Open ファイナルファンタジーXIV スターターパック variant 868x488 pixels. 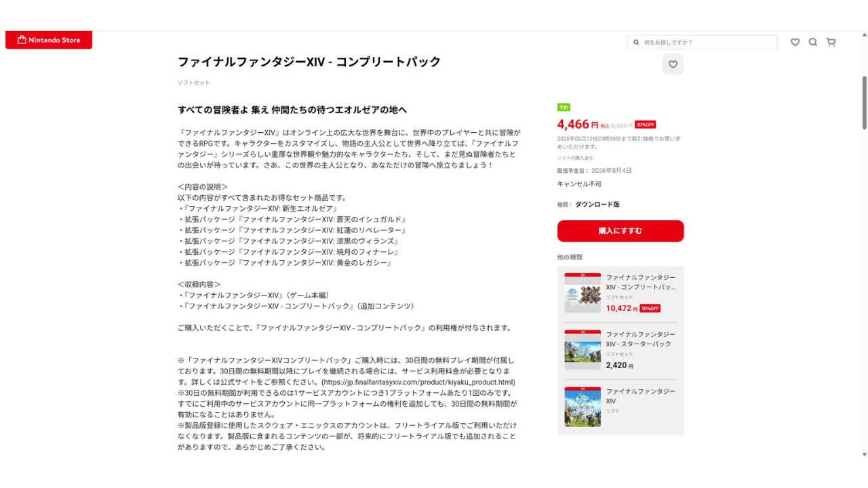coord(620,350)
